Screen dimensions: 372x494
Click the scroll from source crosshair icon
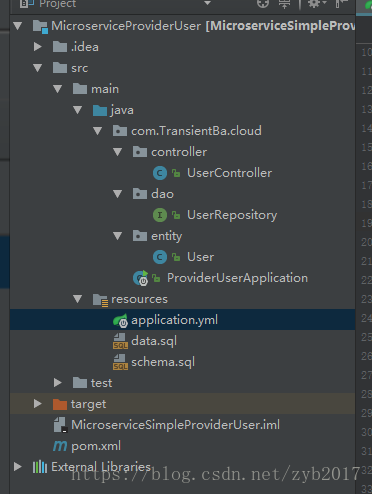(263, 3)
